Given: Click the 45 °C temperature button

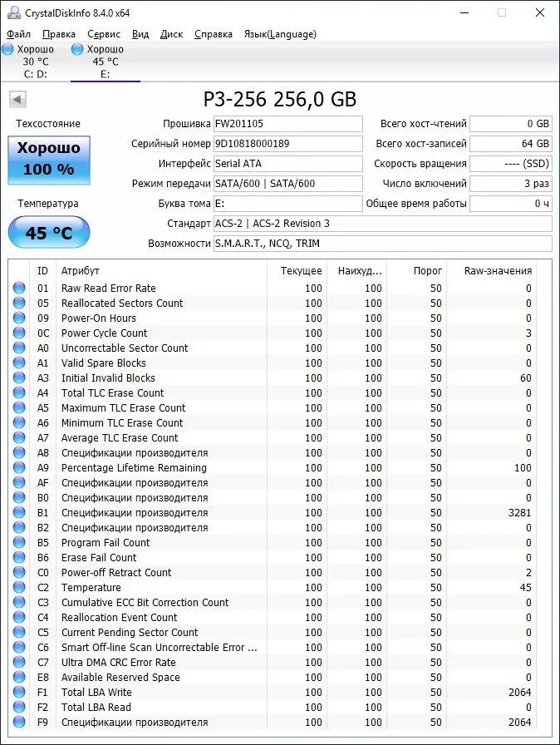Looking at the screenshot, I should [x=49, y=232].
